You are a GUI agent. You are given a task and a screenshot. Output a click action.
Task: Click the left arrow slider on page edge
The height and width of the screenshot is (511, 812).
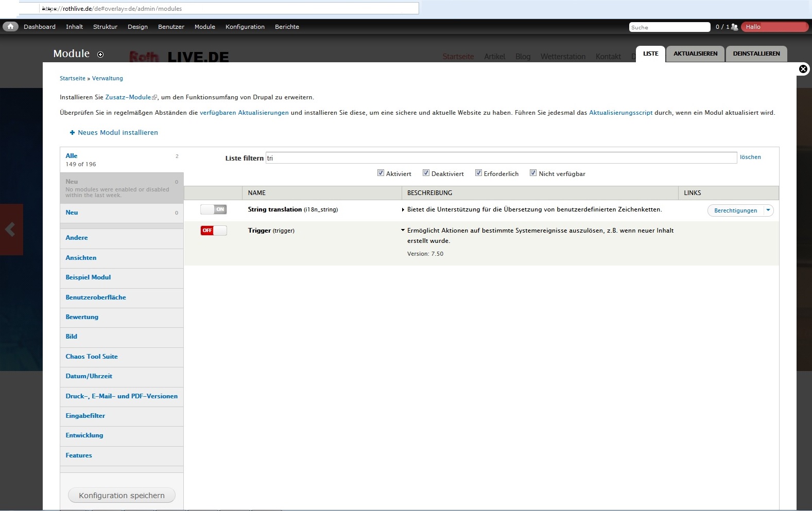pyautogui.click(x=11, y=230)
